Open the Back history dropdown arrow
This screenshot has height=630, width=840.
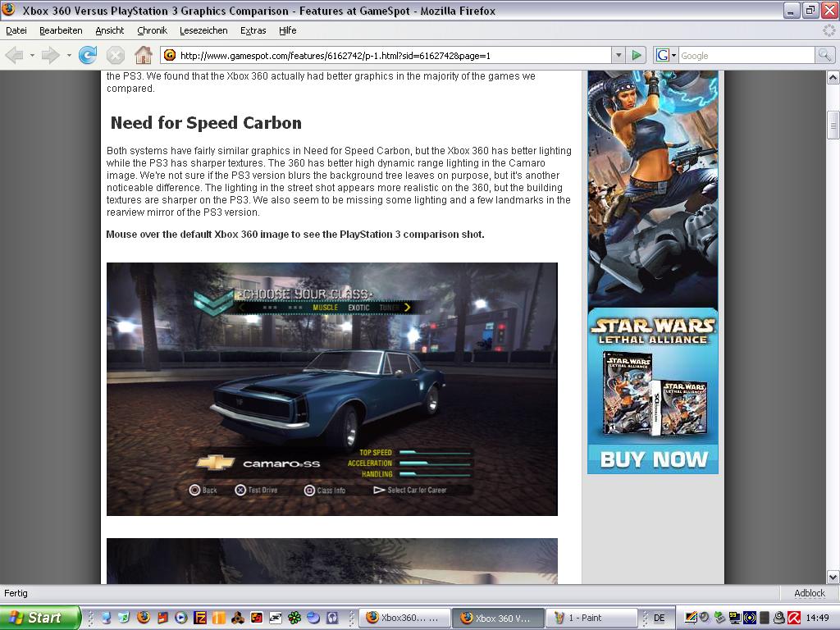[x=32, y=55]
